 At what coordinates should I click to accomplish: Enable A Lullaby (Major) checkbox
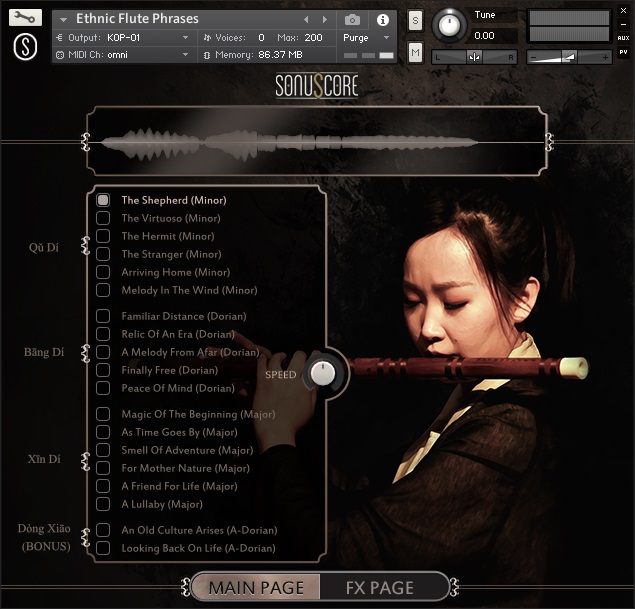click(x=103, y=504)
